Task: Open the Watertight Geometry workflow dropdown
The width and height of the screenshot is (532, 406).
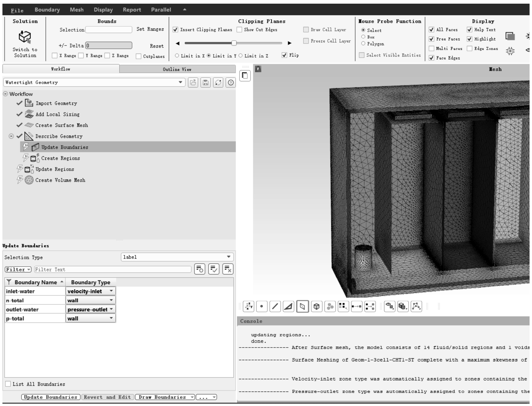Action: (x=94, y=82)
